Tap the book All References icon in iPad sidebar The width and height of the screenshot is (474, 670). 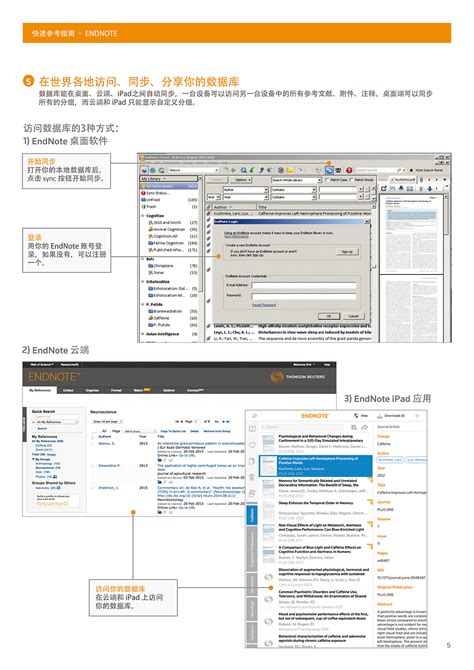point(252,429)
